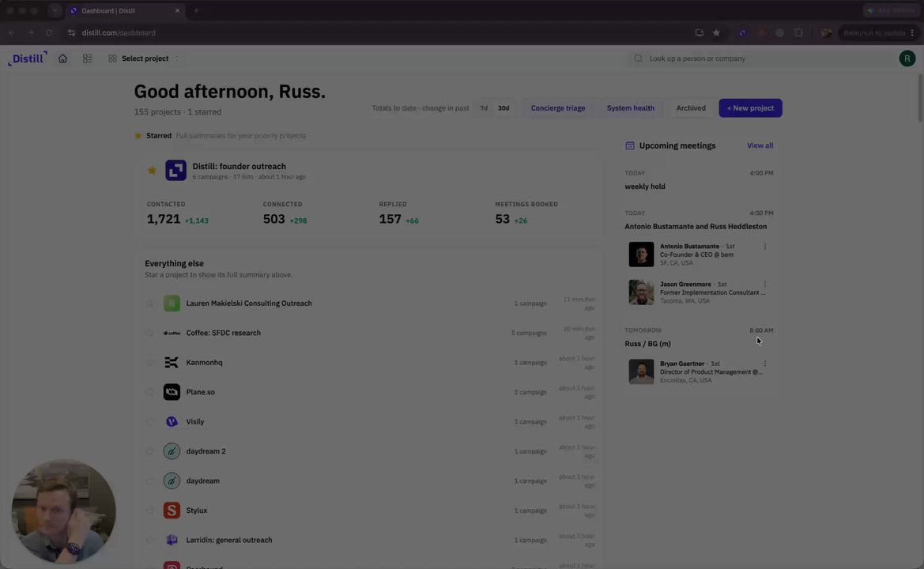
Task: Open View all upcoming meetings
Action: [x=760, y=145]
